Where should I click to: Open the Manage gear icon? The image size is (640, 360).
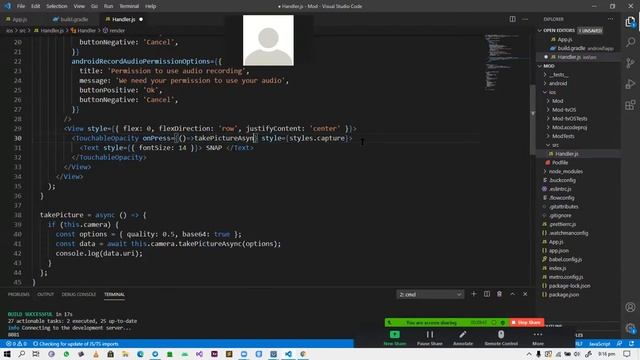(630, 328)
